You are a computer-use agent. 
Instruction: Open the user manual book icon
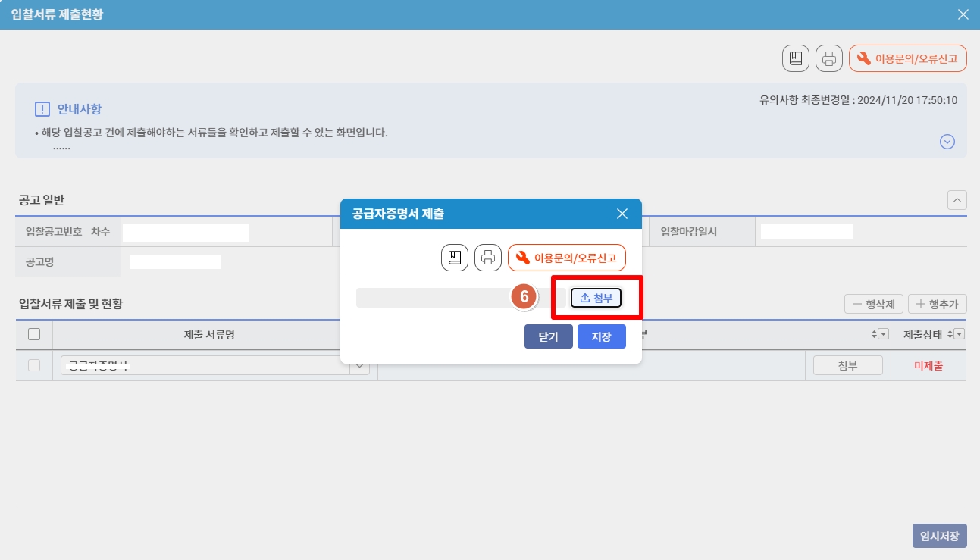[795, 58]
